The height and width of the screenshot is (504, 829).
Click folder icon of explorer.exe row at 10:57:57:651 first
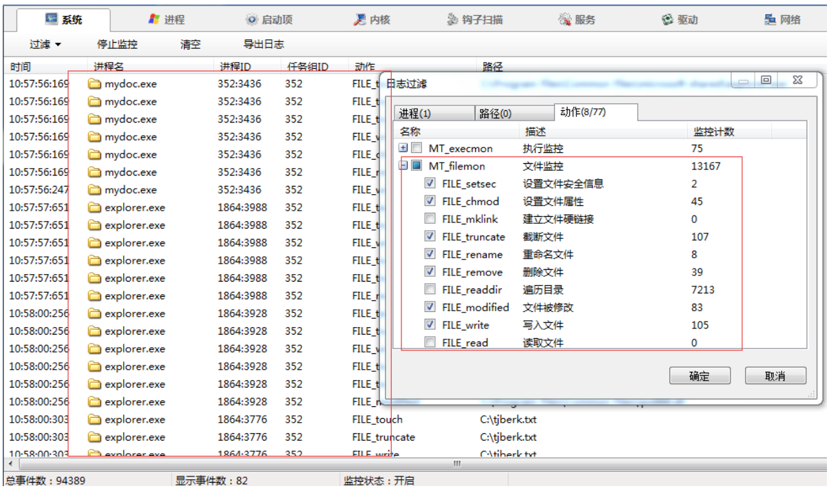click(94, 207)
